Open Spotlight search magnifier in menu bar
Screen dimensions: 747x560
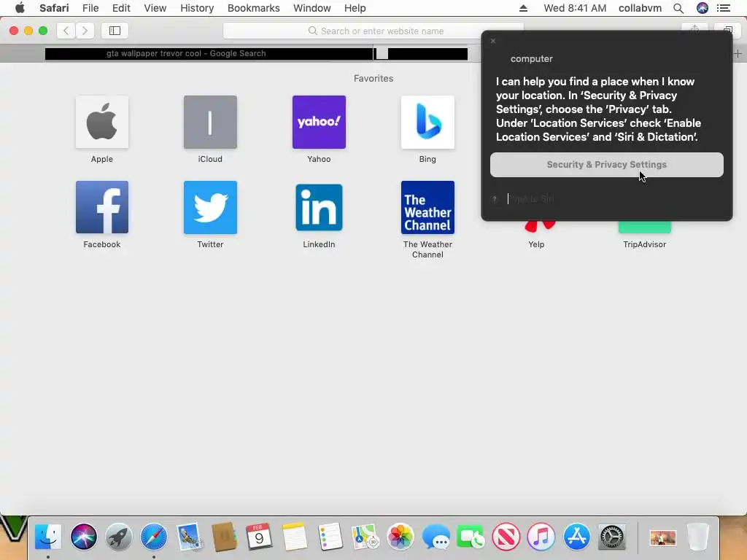point(678,8)
